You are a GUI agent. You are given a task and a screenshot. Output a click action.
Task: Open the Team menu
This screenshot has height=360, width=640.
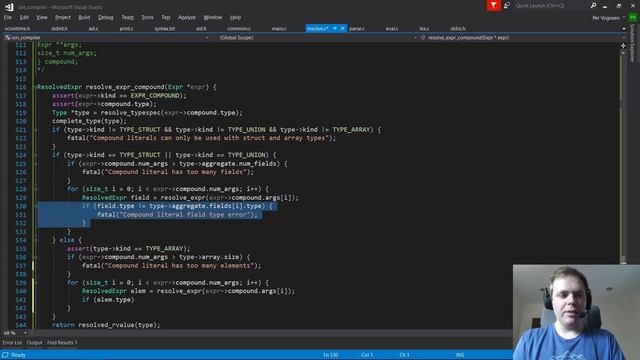click(127, 18)
